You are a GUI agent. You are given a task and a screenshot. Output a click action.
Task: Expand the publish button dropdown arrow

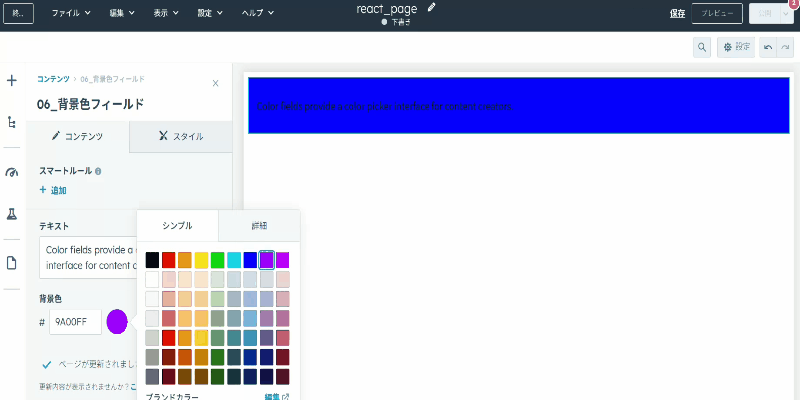click(786, 14)
